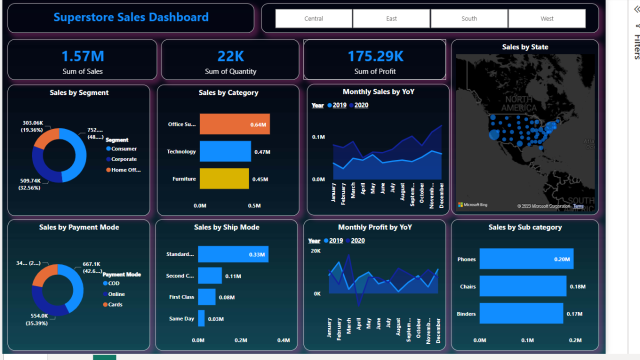Click the 0.20M data label on Phones bar
Viewport: 640px width, 360px height.
[562, 259]
